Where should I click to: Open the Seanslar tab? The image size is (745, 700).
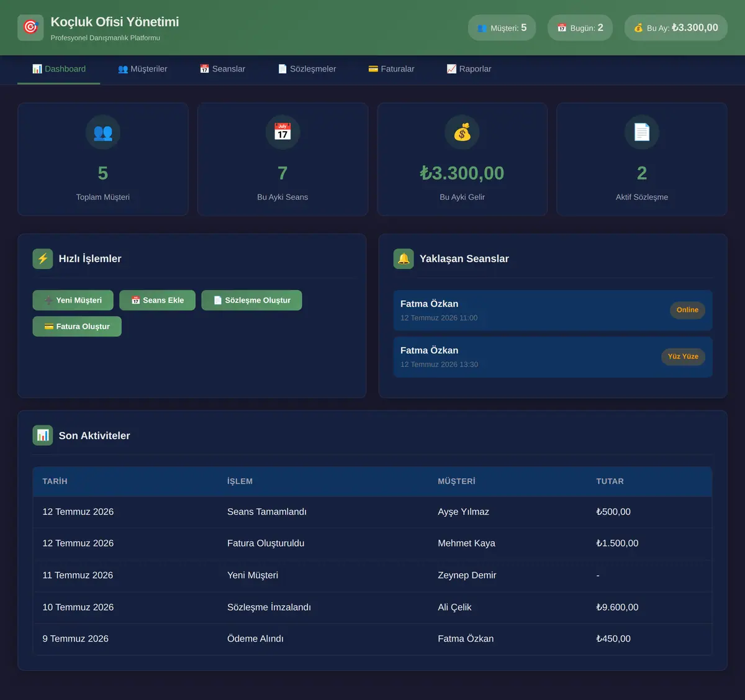(x=222, y=69)
